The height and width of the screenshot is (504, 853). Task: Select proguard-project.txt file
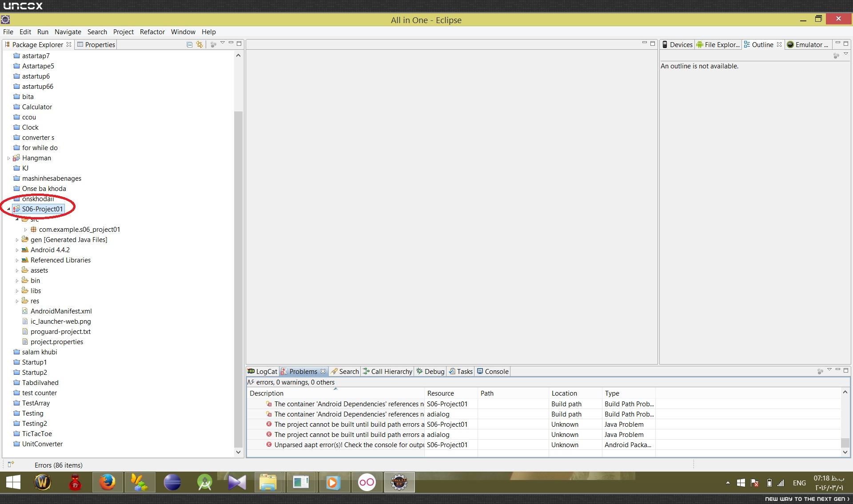(60, 332)
